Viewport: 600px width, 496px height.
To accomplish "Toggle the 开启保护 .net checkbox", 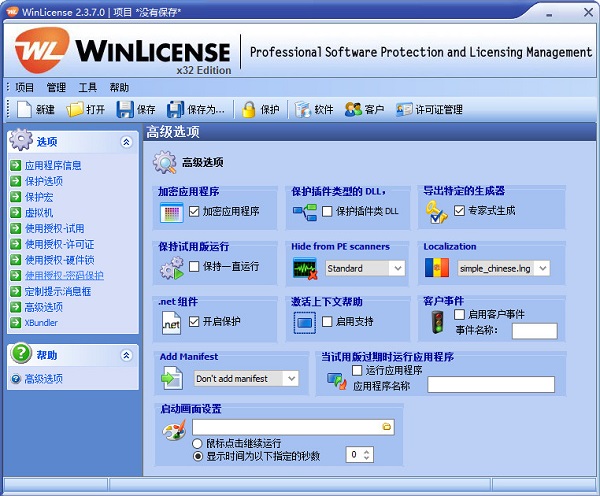I will (x=194, y=321).
